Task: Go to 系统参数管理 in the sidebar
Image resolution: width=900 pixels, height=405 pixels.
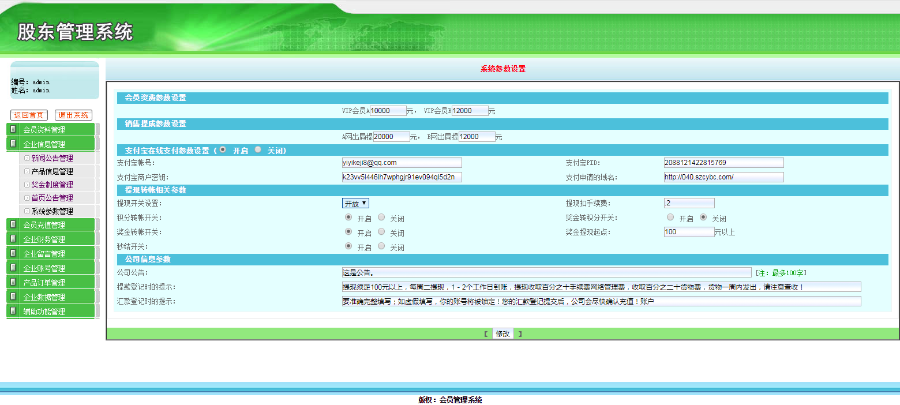Action: (52, 211)
